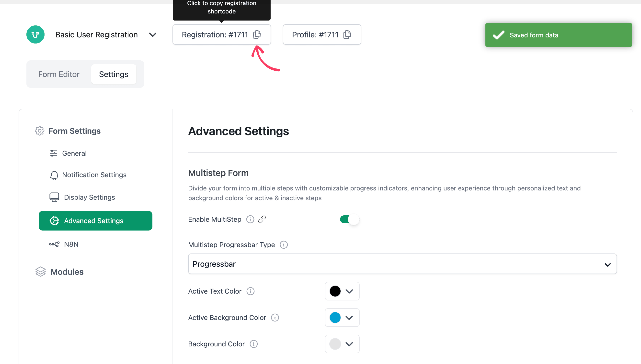Screen dimensions: 641x364
Task: Click the Background Color label
Action: pos(216,344)
